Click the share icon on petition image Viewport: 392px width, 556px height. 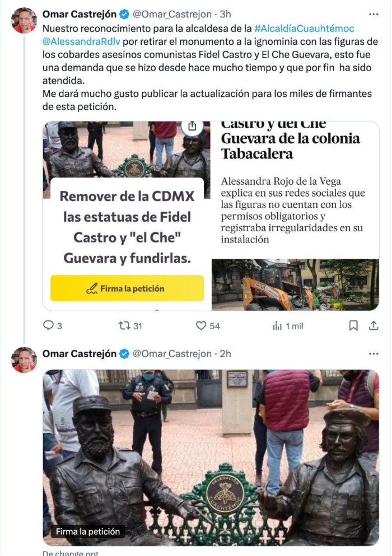pyautogui.click(x=192, y=126)
